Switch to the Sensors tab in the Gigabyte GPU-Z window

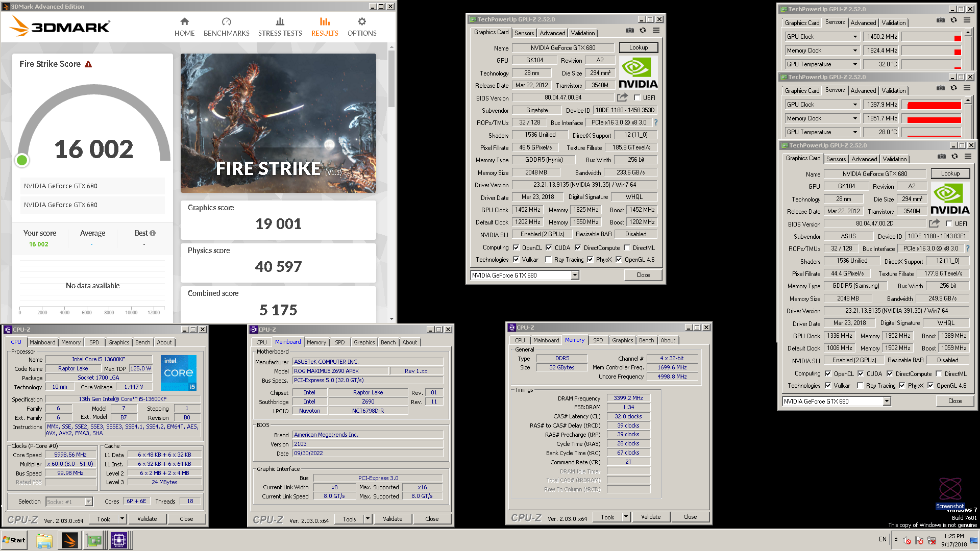click(x=524, y=33)
